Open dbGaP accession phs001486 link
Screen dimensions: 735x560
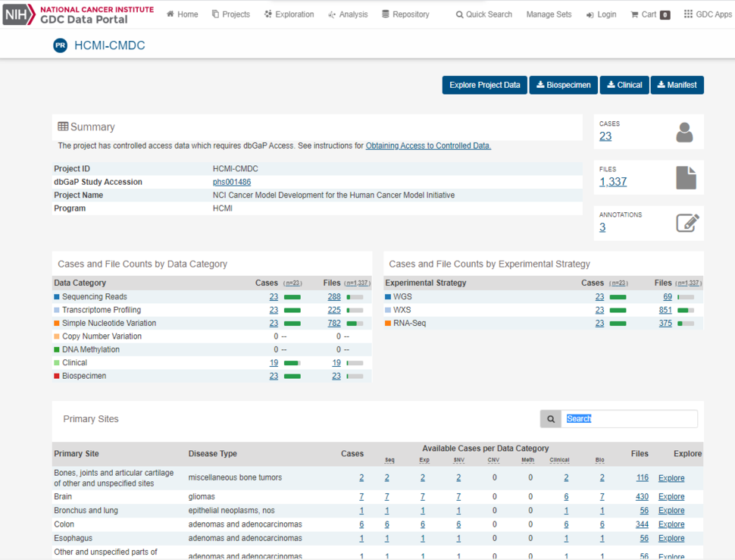231,182
